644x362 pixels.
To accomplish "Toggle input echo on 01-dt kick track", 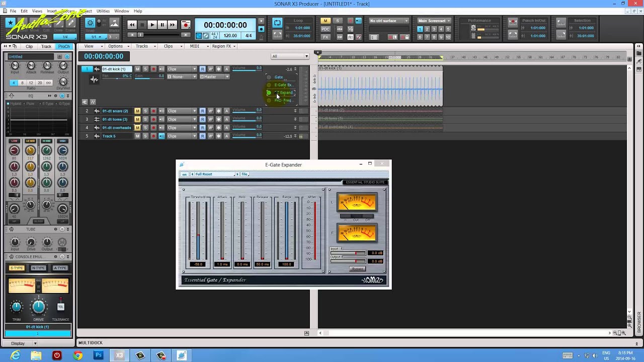I will point(162,69).
